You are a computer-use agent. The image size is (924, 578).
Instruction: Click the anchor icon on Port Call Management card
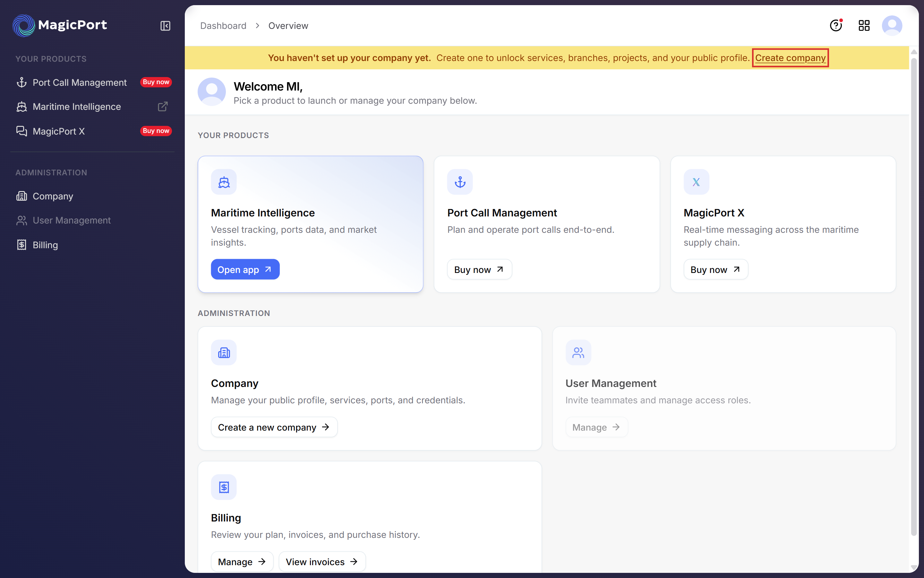(x=460, y=182)
